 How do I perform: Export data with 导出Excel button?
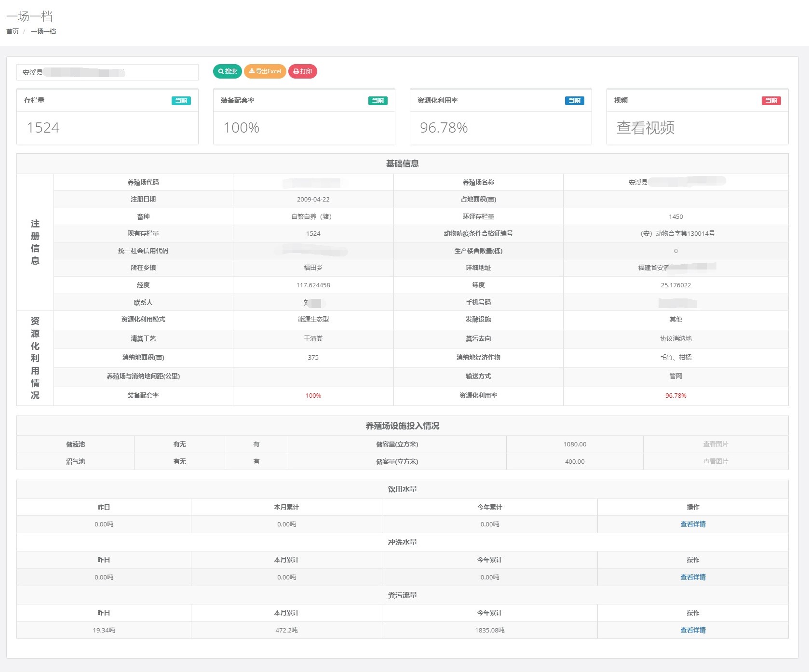pyautogui.click(x=265, y=71)
